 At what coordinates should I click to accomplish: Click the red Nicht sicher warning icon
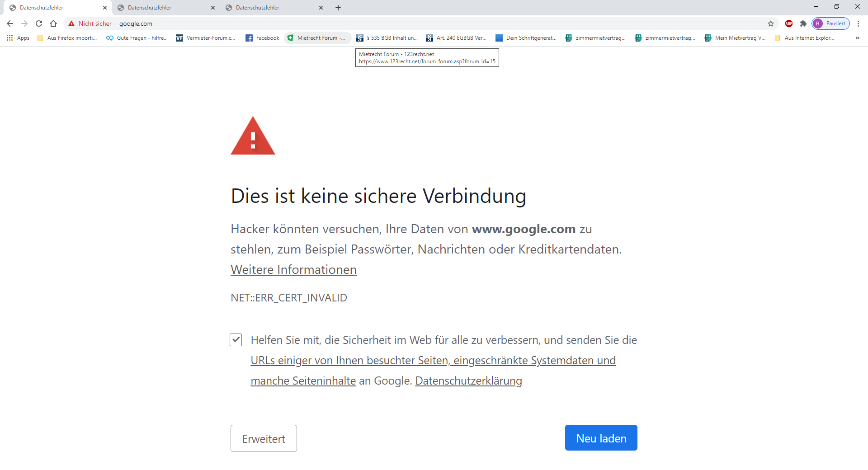(71, 23)
